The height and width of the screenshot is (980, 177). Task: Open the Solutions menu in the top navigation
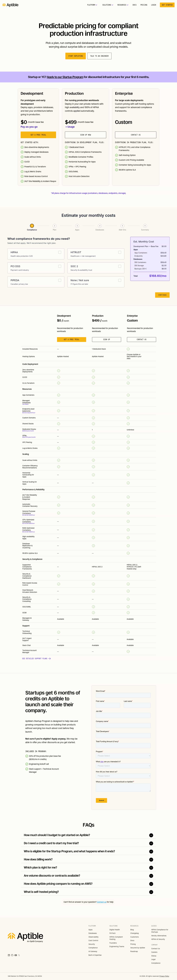click(108, 5)
